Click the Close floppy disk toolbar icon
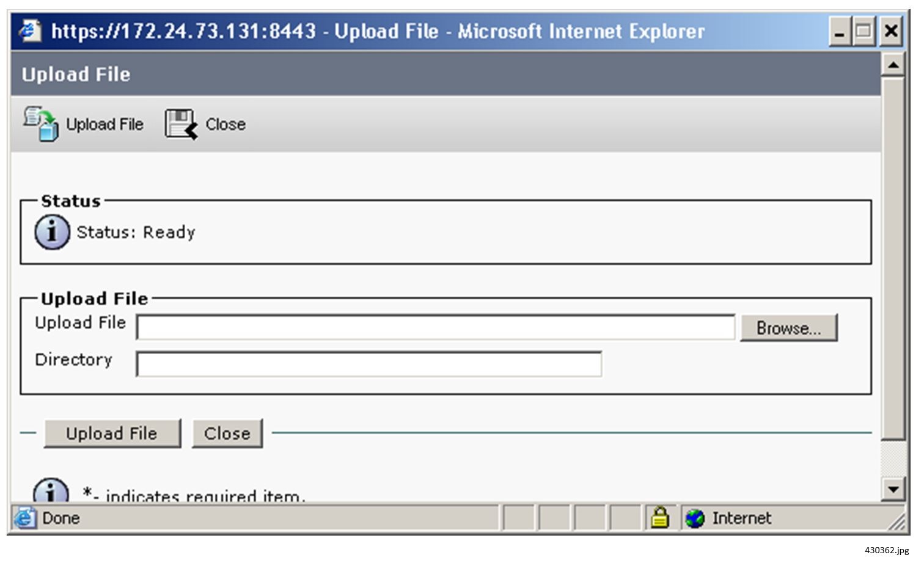The width and height of the screenshot is (924, 566). pos(181,124)
